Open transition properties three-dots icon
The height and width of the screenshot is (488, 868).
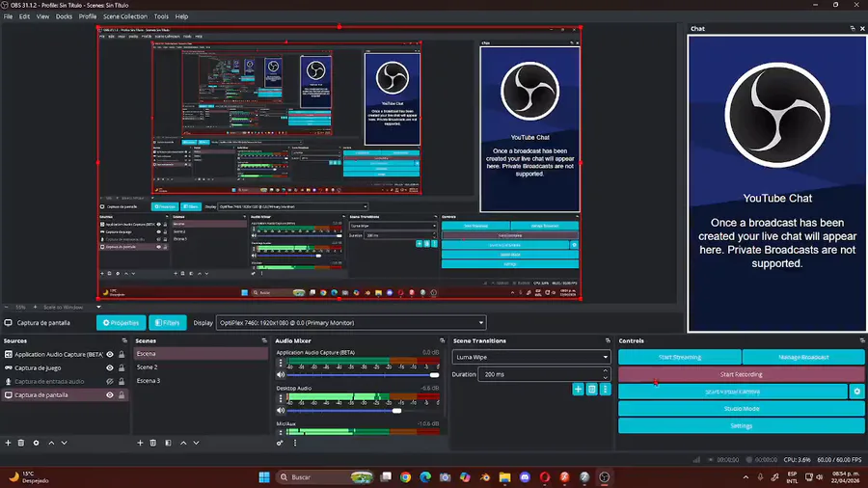[x=605, y=390]
